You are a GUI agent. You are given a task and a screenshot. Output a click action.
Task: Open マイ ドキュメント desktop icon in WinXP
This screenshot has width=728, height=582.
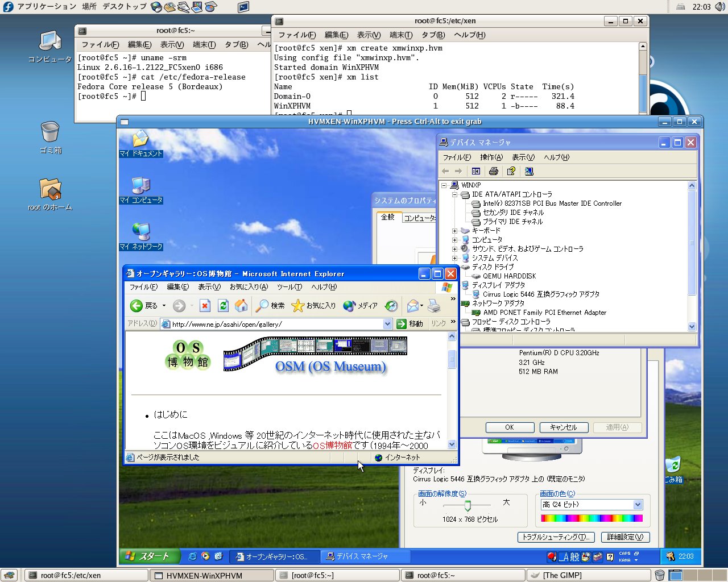140,144
